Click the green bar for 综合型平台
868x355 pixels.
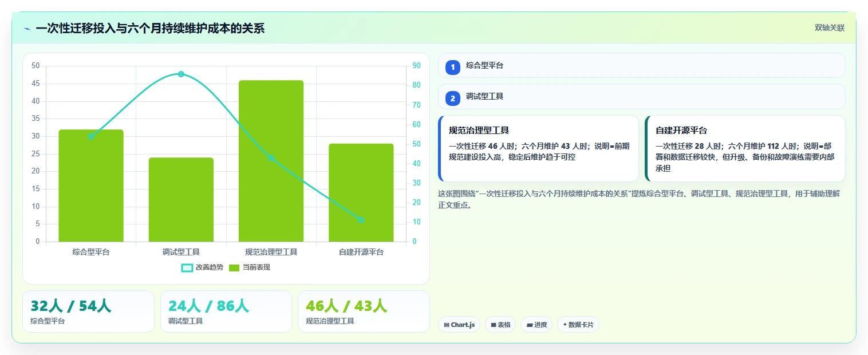91,186
